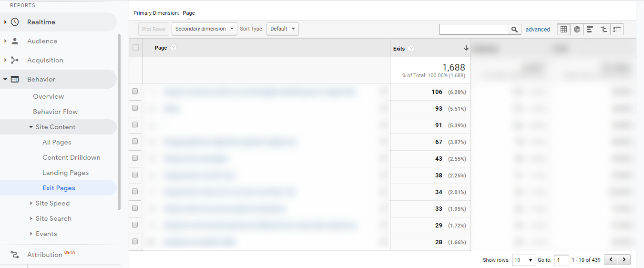Sort by the Exits column header
644x268 pixels.
pyautogui.click(x=399, y=49)
